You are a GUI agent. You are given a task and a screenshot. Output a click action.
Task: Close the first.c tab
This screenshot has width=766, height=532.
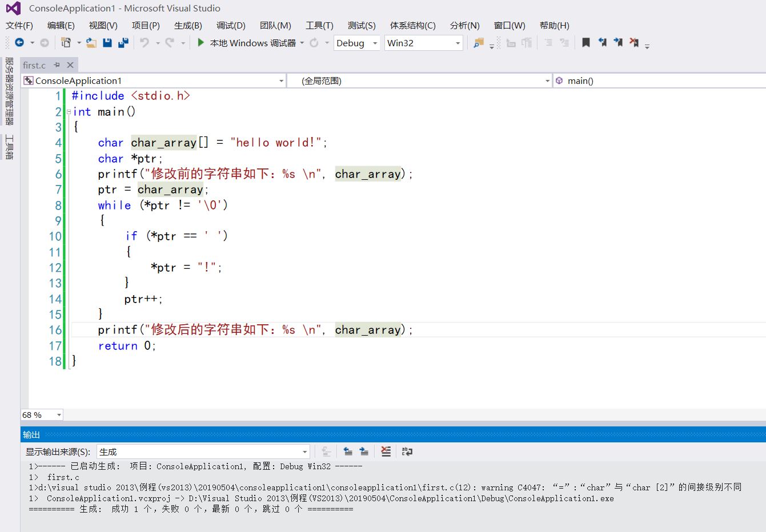click(x=70, y=65)
